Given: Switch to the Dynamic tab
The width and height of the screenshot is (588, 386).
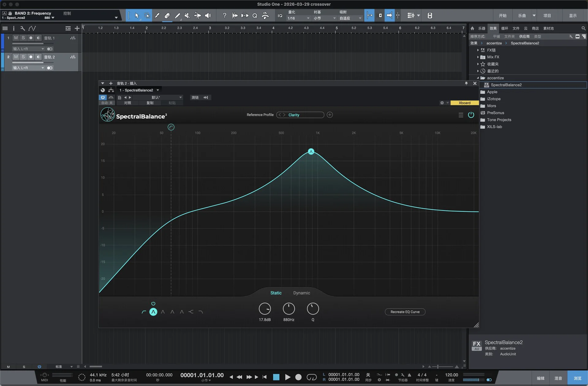Looking at the screenshot, I should click(x=301, y=293).
